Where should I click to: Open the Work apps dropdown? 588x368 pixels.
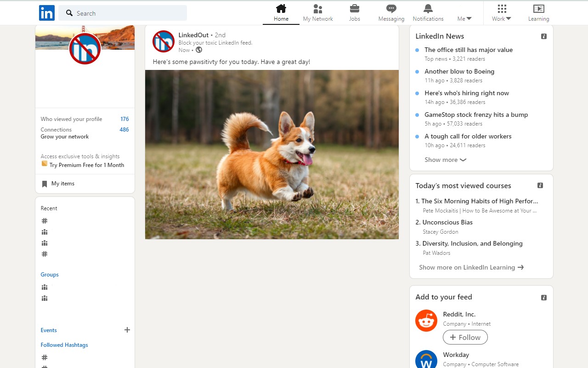pyautogui.click(x=502, y=13)
